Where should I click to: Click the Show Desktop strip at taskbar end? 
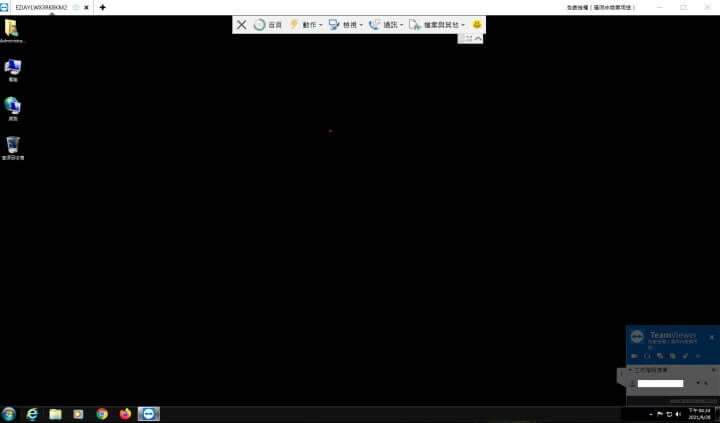coord(717,414)
